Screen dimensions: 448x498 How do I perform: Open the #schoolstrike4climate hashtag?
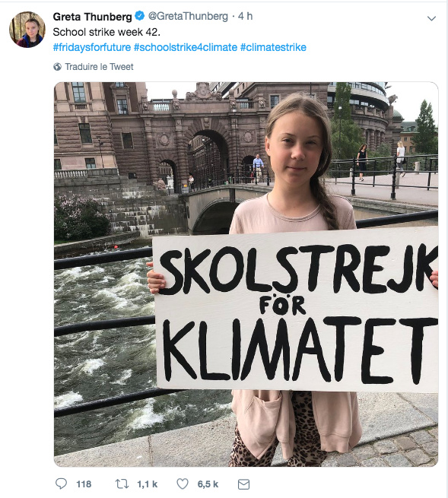point(186,47)
